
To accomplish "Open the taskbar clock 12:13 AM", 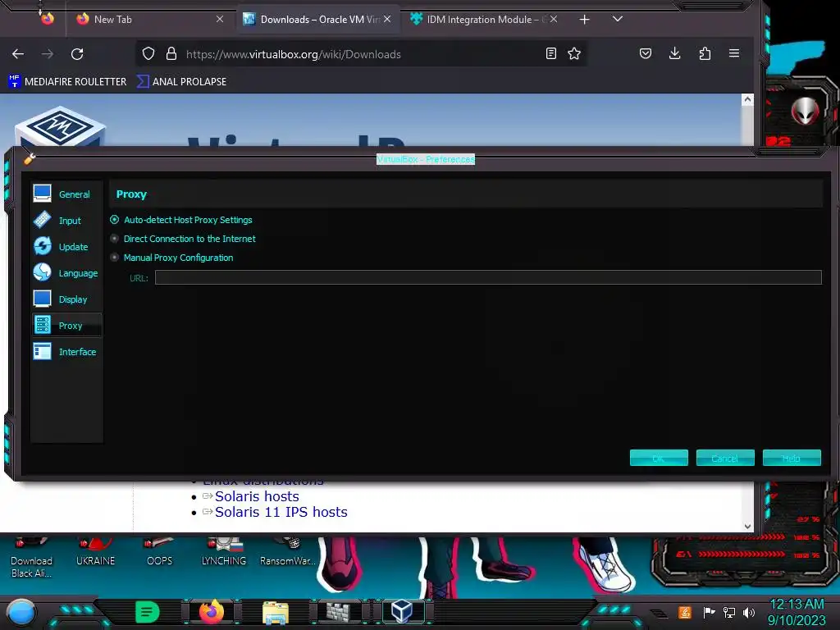I will click(x=797, y=605).
